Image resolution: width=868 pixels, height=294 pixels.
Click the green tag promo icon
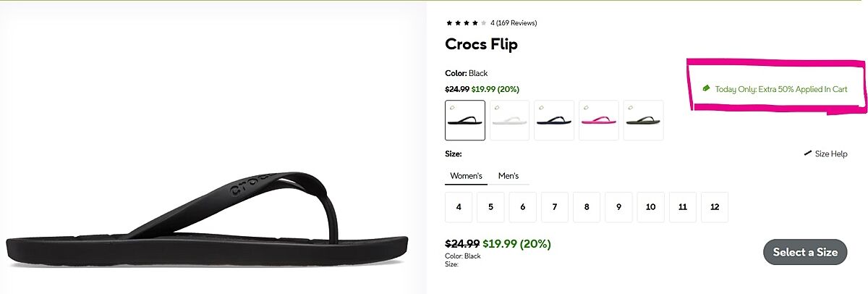tap(707, 88)
